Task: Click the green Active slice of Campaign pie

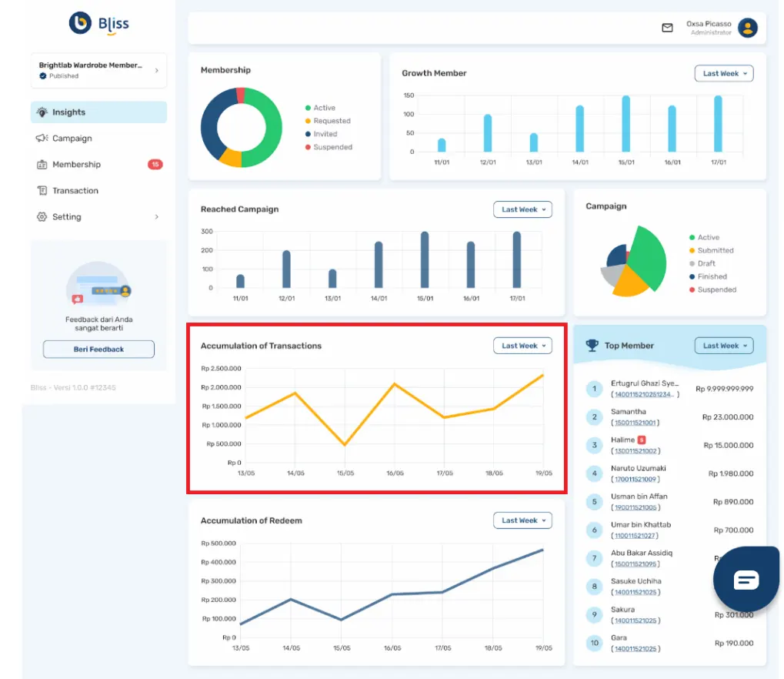Action: [x=648, y=258]
